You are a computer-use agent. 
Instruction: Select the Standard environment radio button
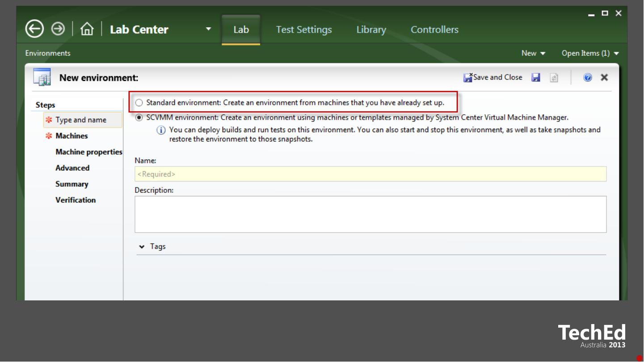click(x=139, y=103)
